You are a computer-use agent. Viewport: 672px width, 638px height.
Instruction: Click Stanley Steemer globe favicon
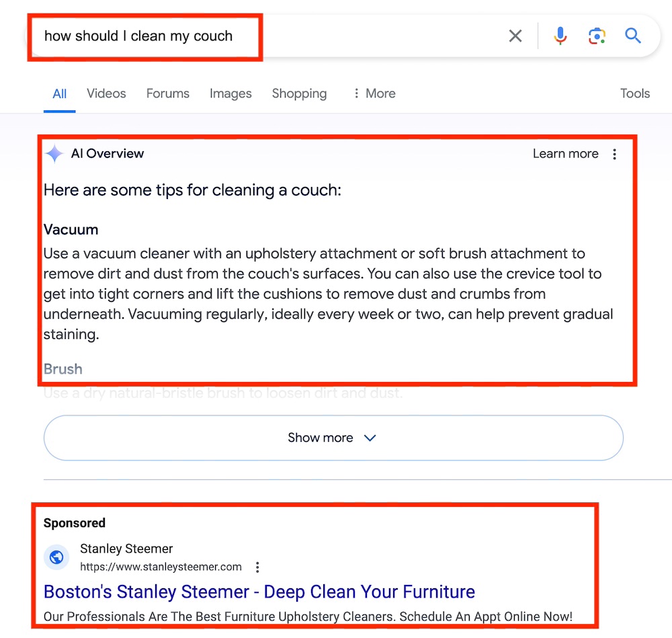click(57, 557)
